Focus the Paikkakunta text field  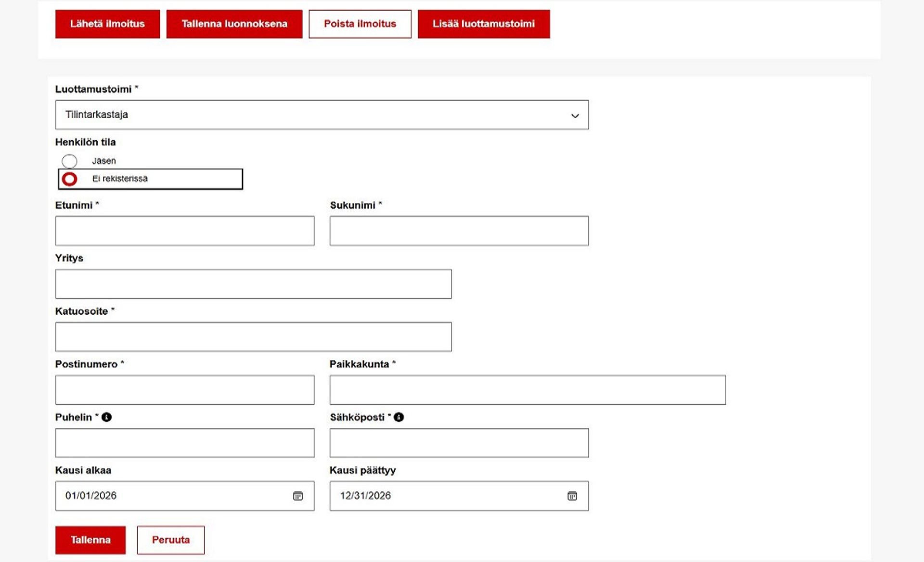pos(527,390)
